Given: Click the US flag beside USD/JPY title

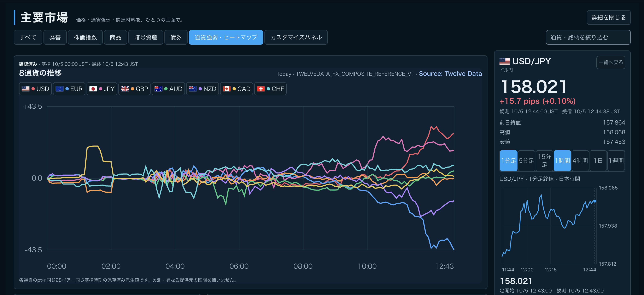Looking at the screenshot, I should [504, 61].
